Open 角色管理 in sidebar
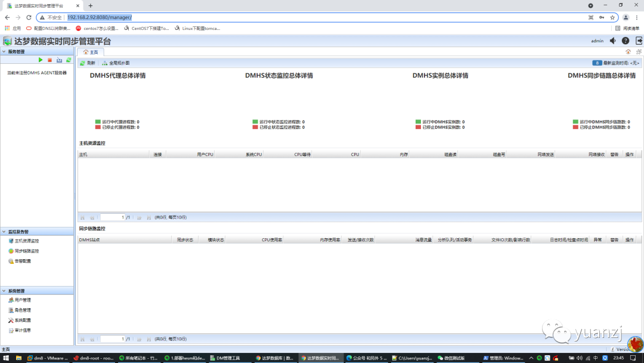The width and height of the screenshot is (644, 363). [x=20, y=310]
